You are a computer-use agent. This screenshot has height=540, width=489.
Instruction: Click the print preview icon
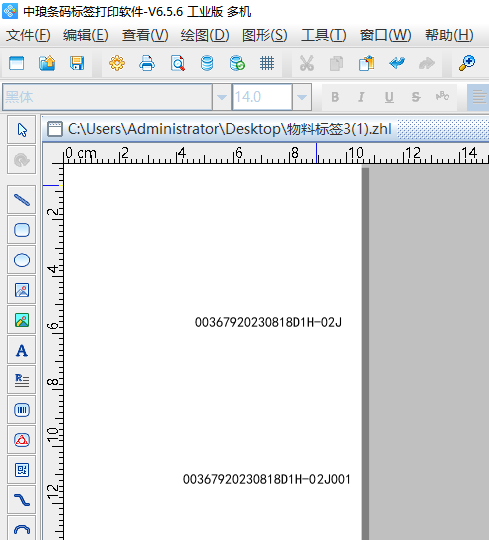point(178,63)
